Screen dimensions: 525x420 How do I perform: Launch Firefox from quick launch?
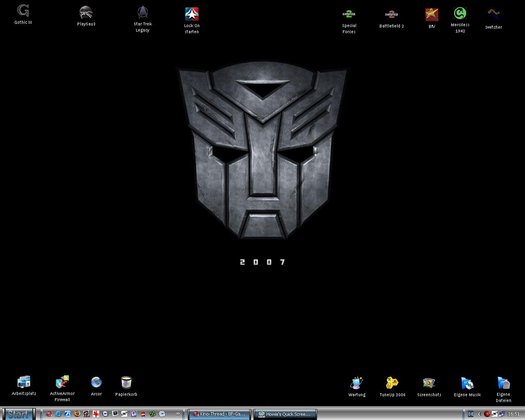coord(77,414)
